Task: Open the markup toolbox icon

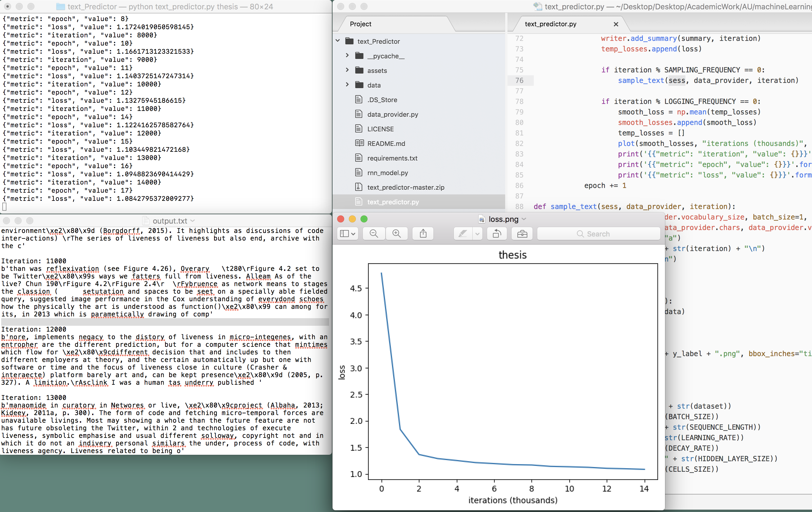Action: pyautogui.click(x=522, y=234)
